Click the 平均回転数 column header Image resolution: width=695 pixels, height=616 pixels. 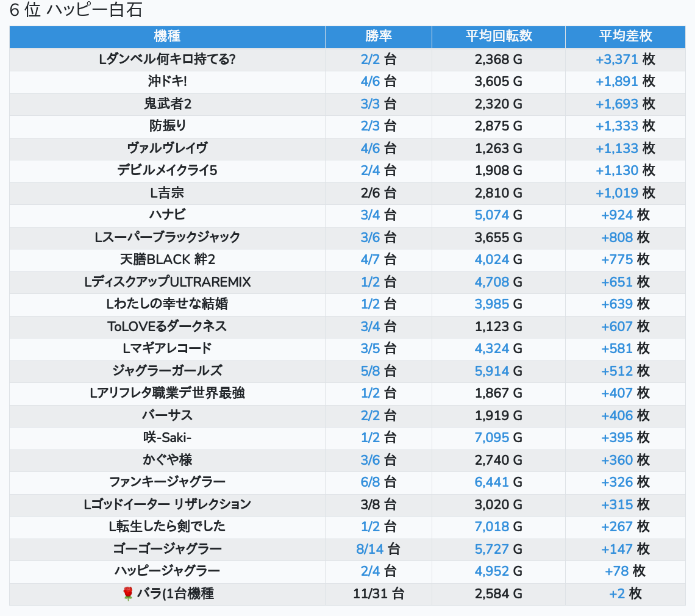pos(499,36)
